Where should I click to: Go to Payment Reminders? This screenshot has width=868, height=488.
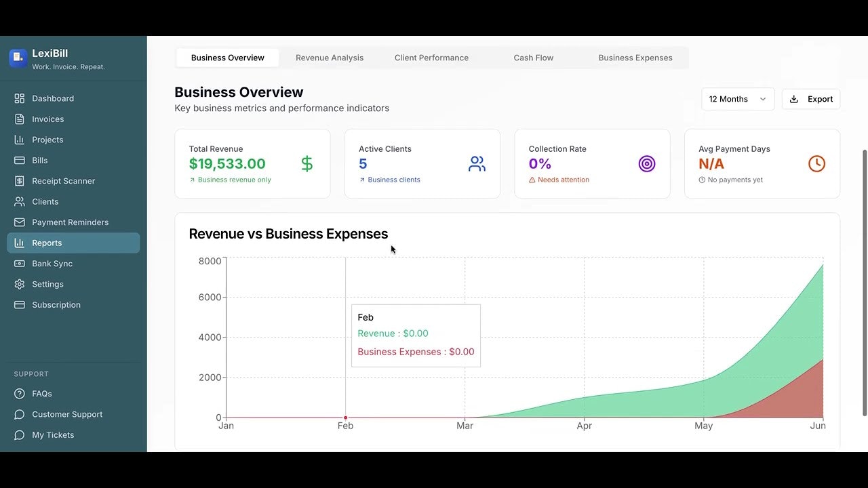pyautogui.click(x=73, y=222)
